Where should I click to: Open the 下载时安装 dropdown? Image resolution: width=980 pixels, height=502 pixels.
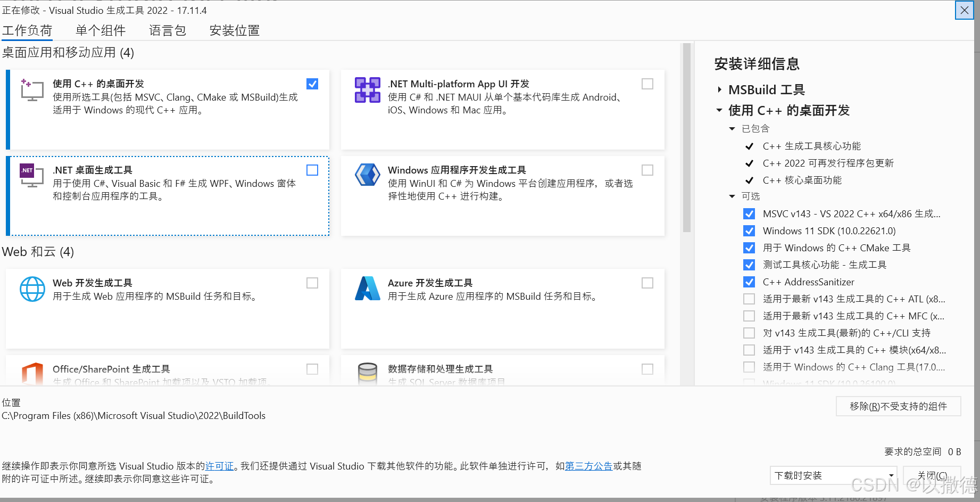point(833,475)
